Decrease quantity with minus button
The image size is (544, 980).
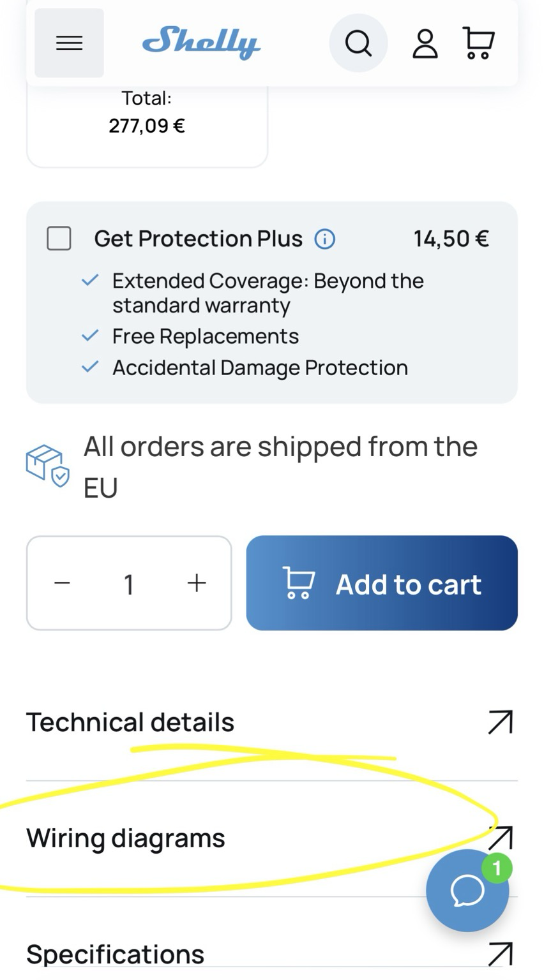[x=62, y=583]
